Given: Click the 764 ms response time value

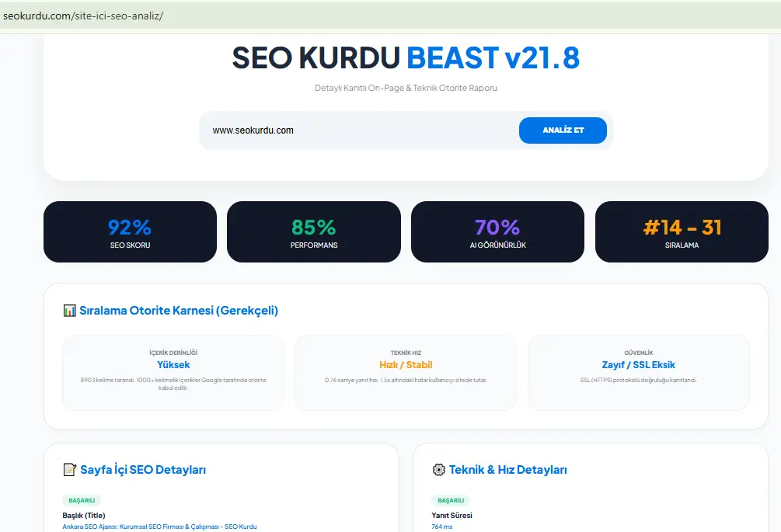Looking at the screenshot, I should tap(442, 527).
